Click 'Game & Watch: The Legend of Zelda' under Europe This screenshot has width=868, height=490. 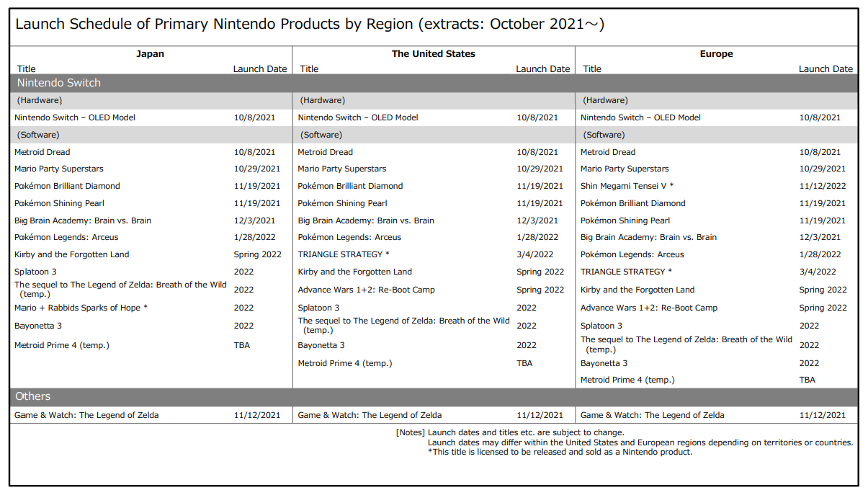(x=653, y=415)
